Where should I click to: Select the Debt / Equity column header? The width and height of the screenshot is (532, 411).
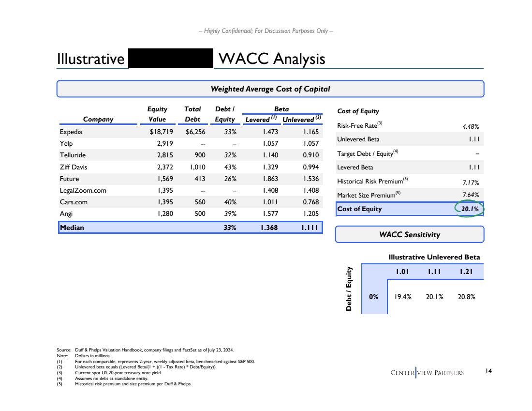tap(225, 114)
